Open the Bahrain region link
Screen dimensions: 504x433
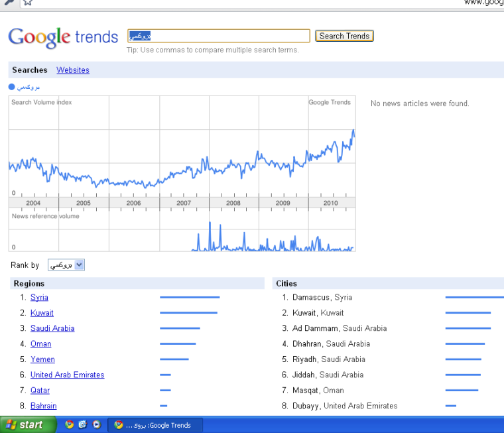pyautogui.click(x=43, y=406)
